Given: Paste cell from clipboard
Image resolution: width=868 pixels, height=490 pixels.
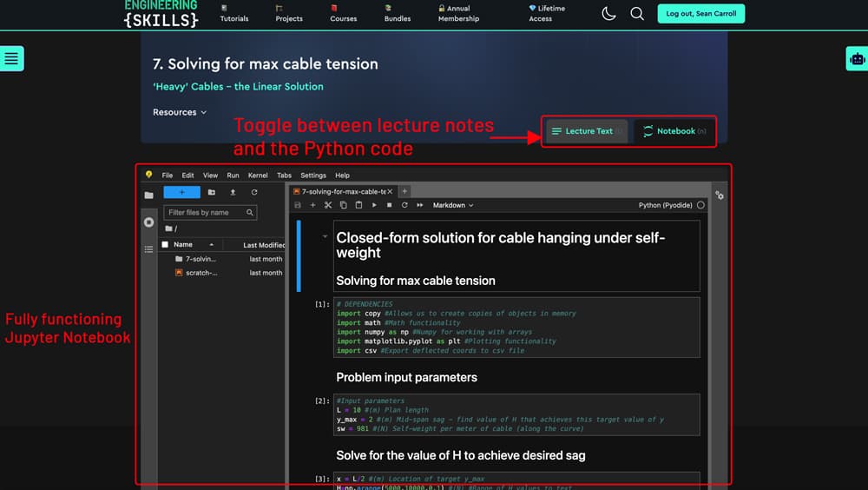Looking at the screenshot, I should pos(358,205).
